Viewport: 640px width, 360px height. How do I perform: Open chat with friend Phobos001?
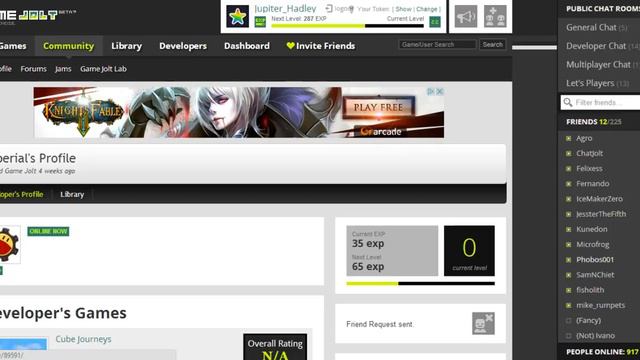(x=595, y=260)
